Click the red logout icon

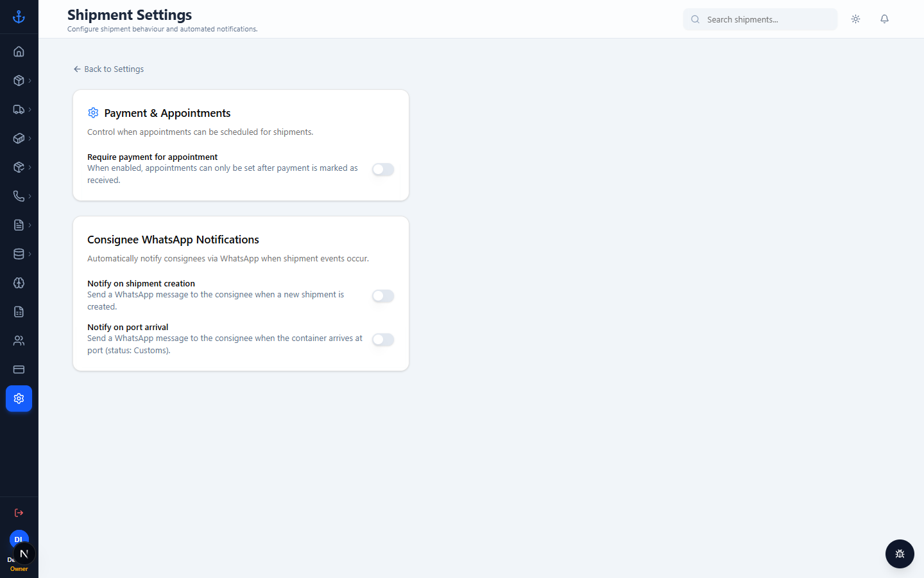click(x=19, y=512)
